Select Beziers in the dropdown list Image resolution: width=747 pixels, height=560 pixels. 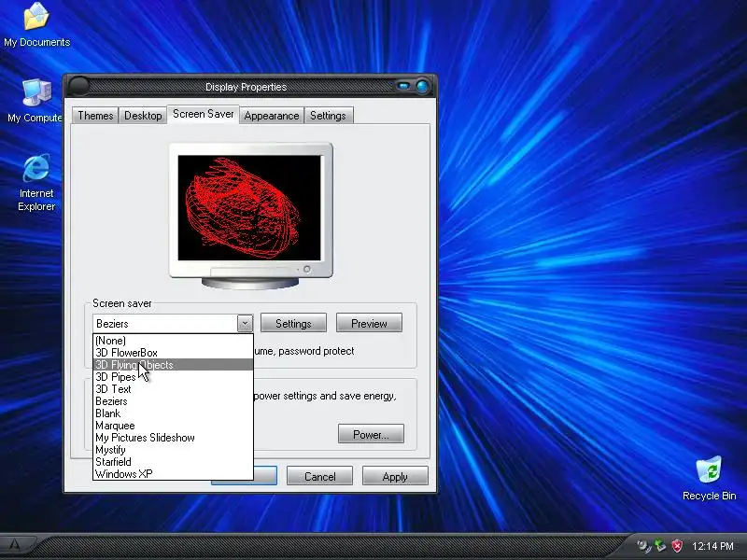[x=173, y=401]
